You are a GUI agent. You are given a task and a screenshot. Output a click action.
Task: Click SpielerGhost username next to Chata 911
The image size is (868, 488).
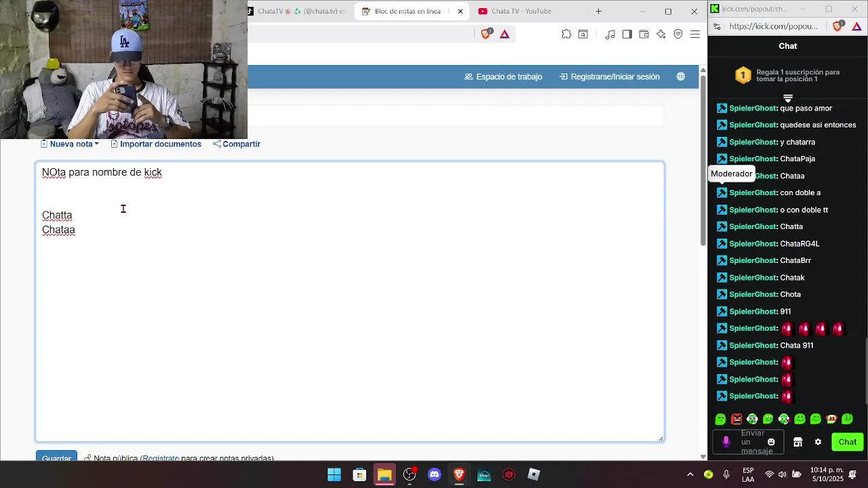pyautogui.click(x=753, y=345)
